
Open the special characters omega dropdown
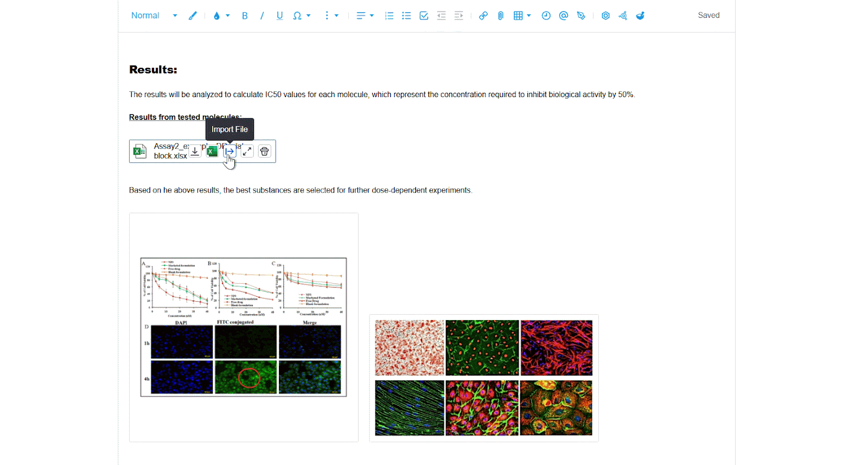pos(302,16)
